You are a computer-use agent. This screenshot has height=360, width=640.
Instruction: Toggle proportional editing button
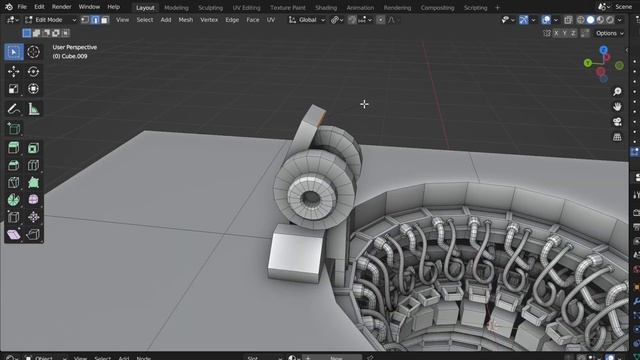tap(380, 20)
